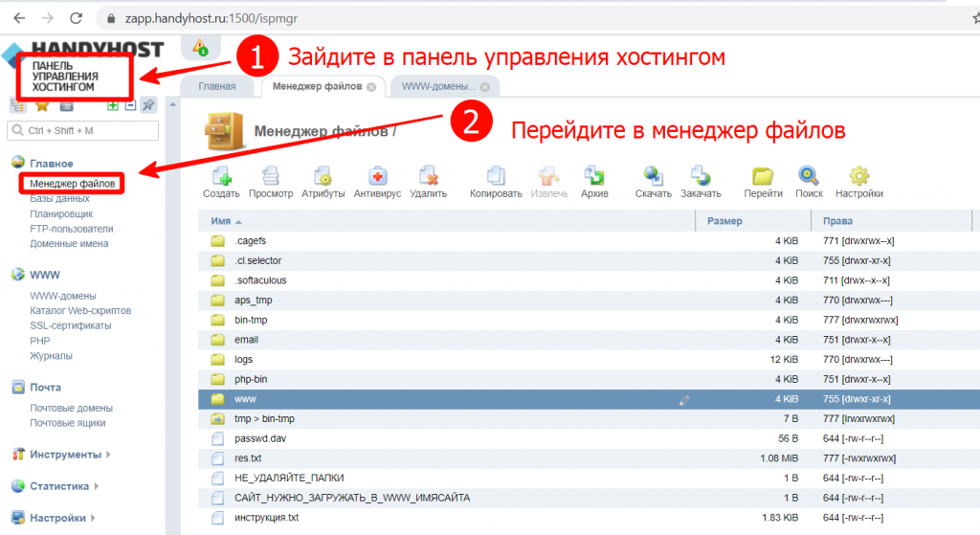Click the Атрибуты toolbar icon
Screen dimensions: 980x535
tap(323, 177)
